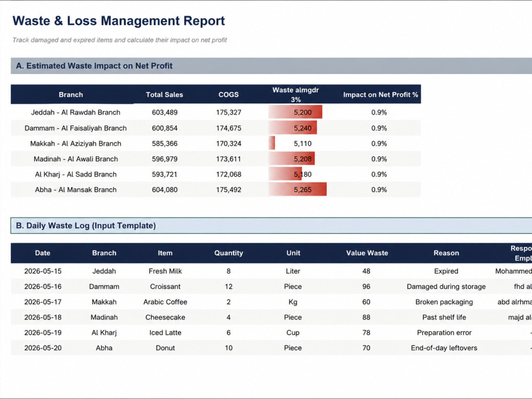Screen dimensions: 532x399
Task: Click 'Preparation error' reason cell
Action: (x=444, y=332)
